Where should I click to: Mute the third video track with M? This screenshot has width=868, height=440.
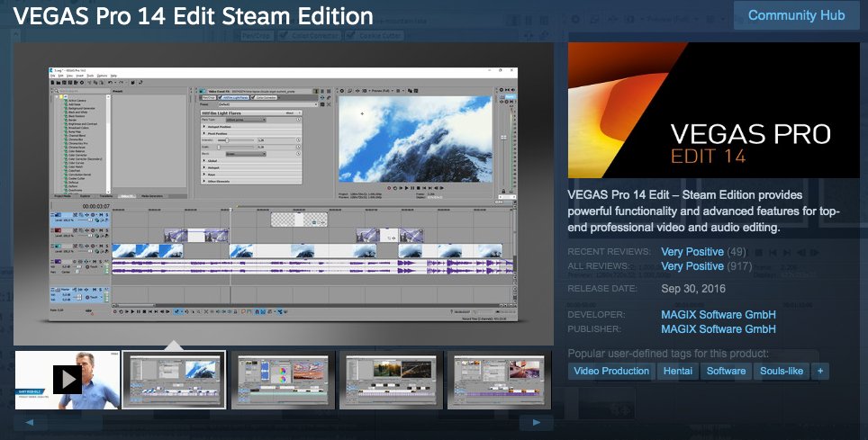pyautogui.click(x=101, y=246)
